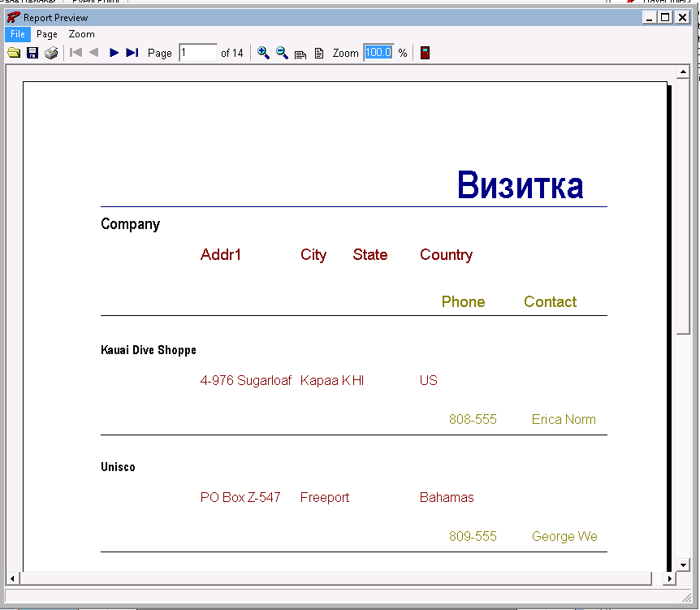Print the report using printer icon
700x610 pixels.
51,53
